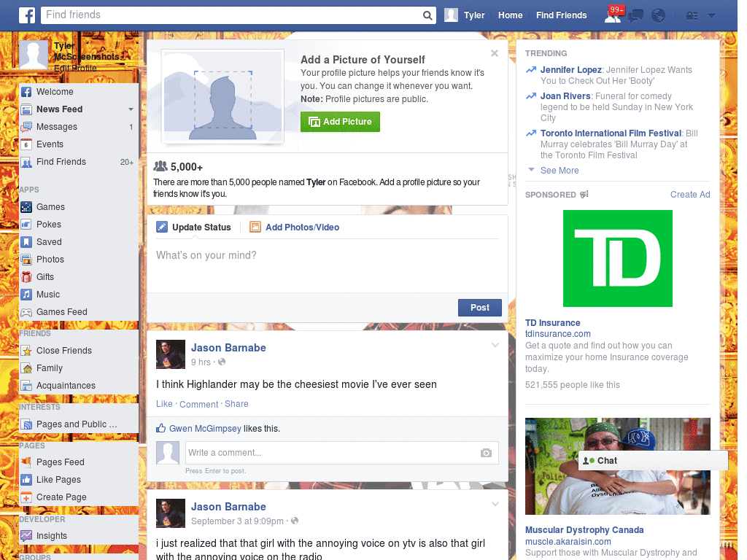Click the Messages icon in sidebar
This screenshot has width=747, height=560.
click(x=26, y=127)
